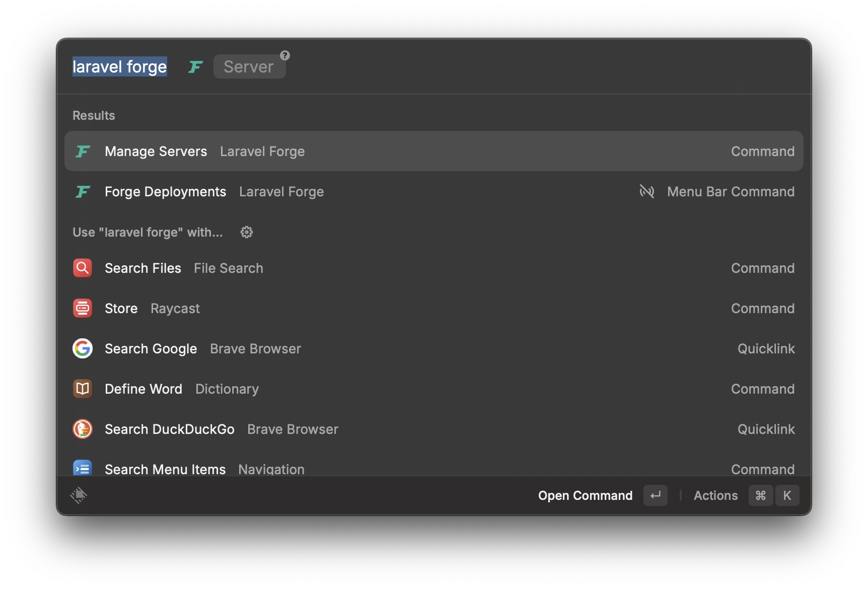Select the Search Files command
Viewport: 868px width, 590px height.
434,268
